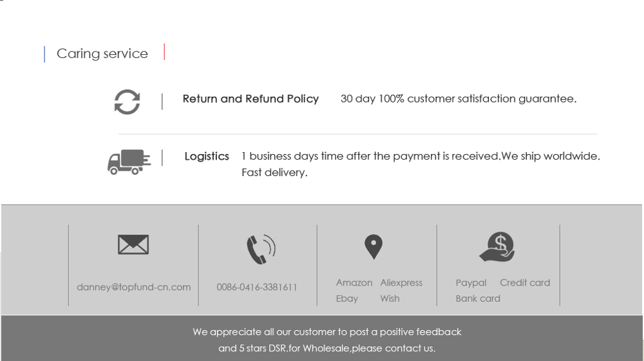Click the 30 day satisfaction guarantee text

pos(459,99)
